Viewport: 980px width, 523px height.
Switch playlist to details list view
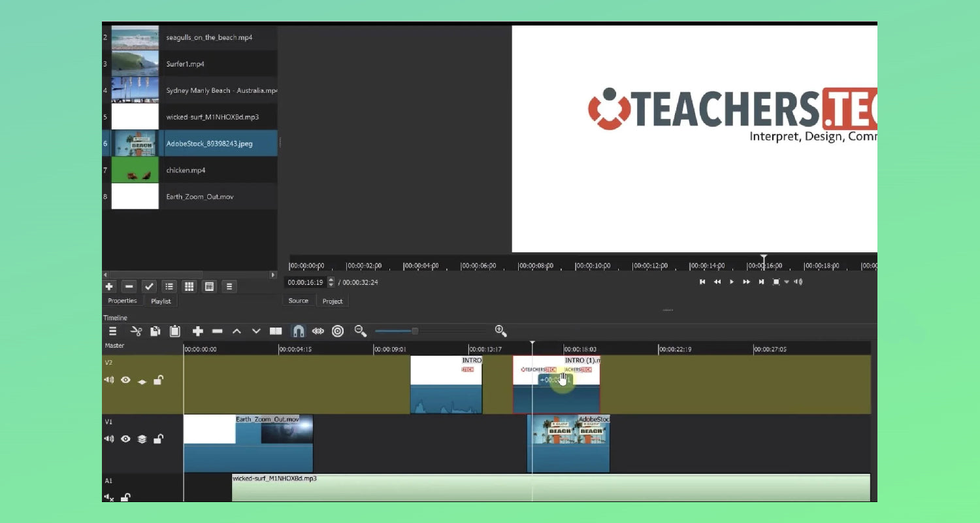169,286
